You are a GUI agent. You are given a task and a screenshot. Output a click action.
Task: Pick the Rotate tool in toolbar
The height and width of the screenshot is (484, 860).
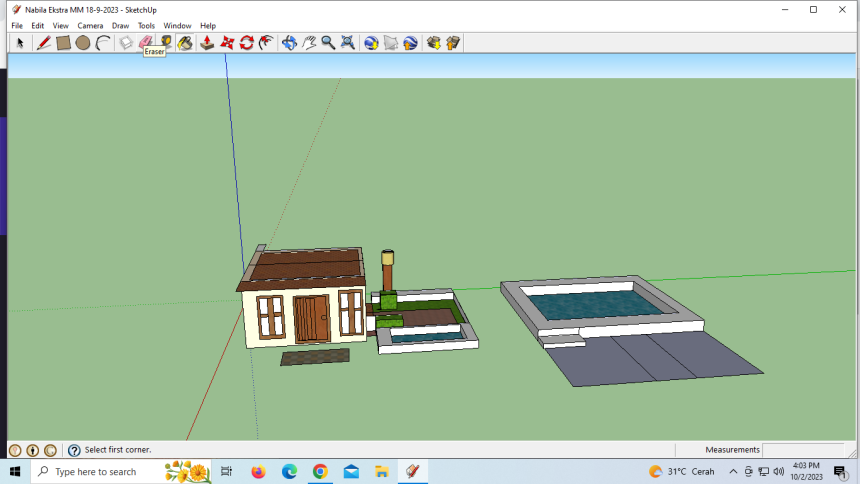(x=247, y=43)
